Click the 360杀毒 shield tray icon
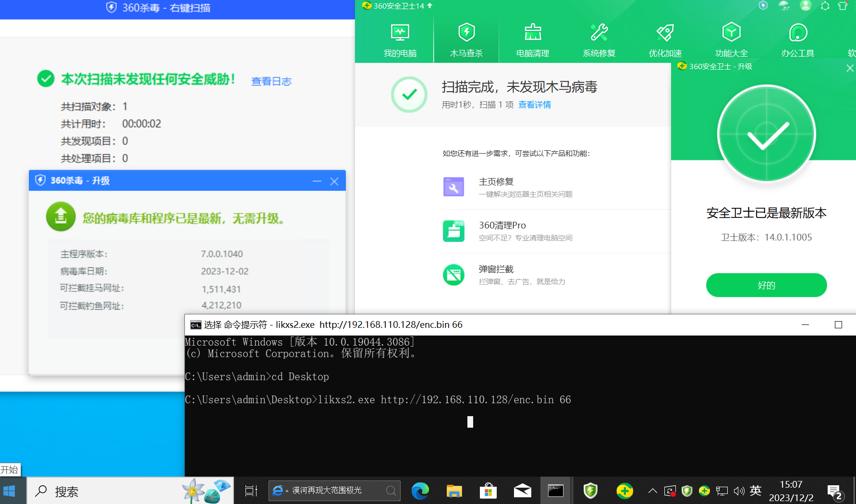This screenshot has width=856, height=504. tap(687, 491)
